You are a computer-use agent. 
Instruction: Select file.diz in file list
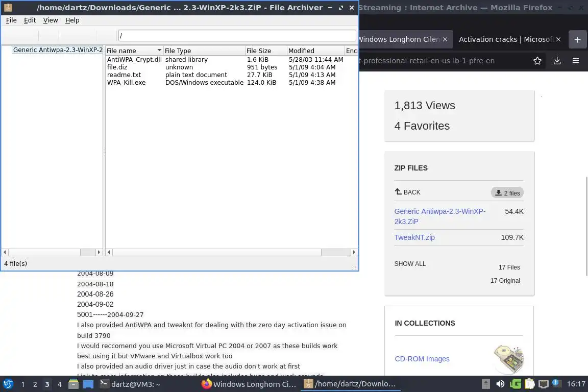(x=117, y=67)
